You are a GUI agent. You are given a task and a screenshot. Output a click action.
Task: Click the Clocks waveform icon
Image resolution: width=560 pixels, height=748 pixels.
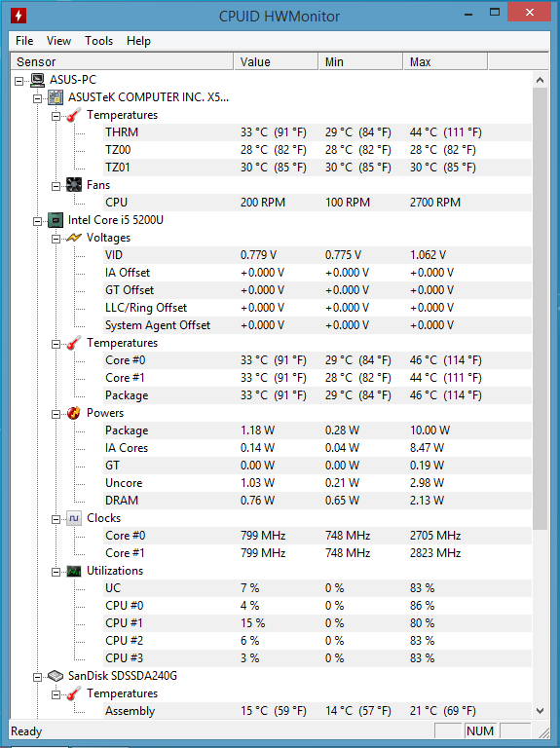pos(74,518)
